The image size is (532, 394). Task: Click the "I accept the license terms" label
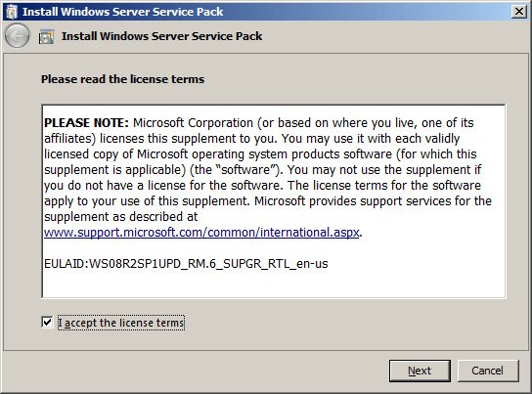121,323
